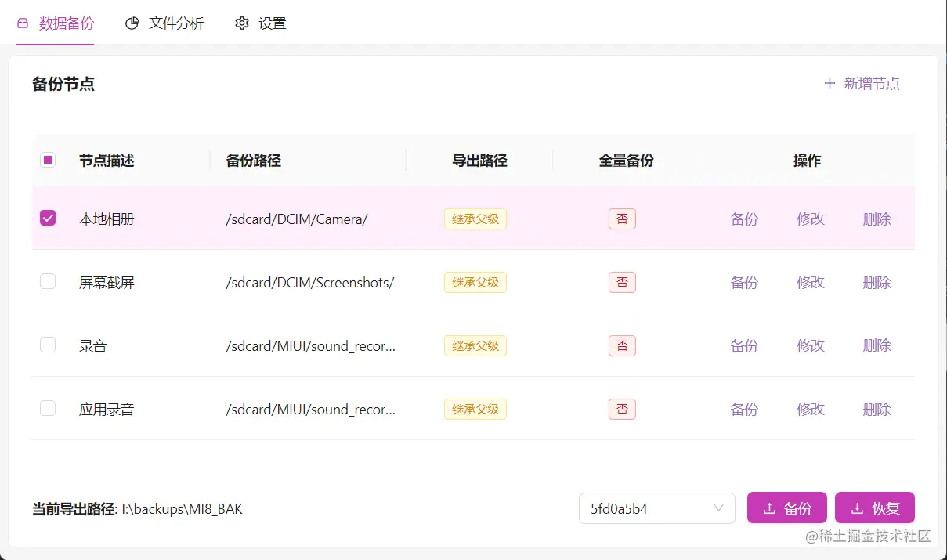Click the 录音 node name
This screenshot has height=560, width=947.
92,345
